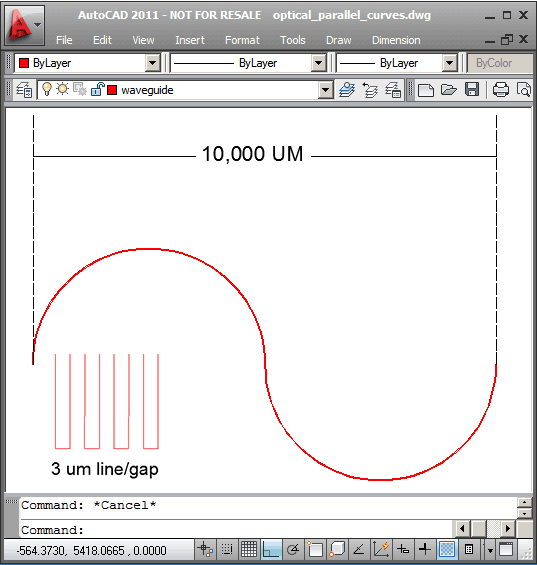Open the Edit menu
This screenshot has width=537, height=565.
(x=102, y=40)
